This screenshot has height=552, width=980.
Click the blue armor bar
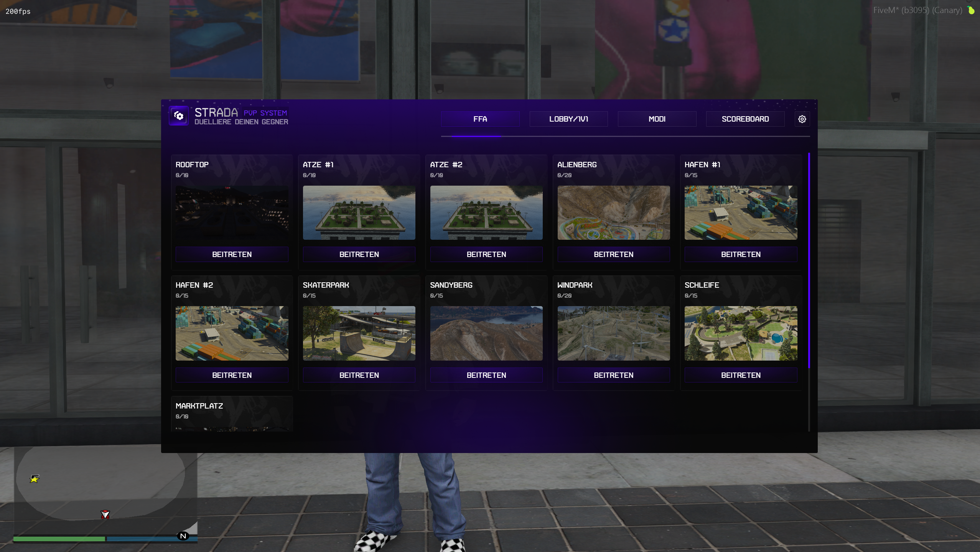click(x=152, y=539)
